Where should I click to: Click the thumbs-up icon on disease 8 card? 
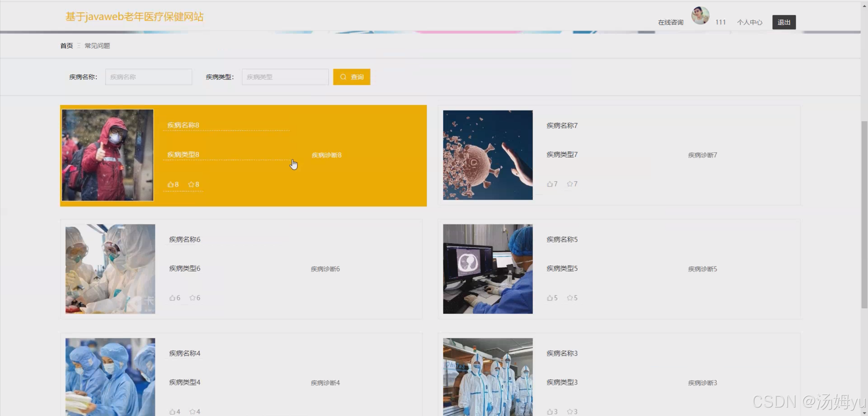170,184
